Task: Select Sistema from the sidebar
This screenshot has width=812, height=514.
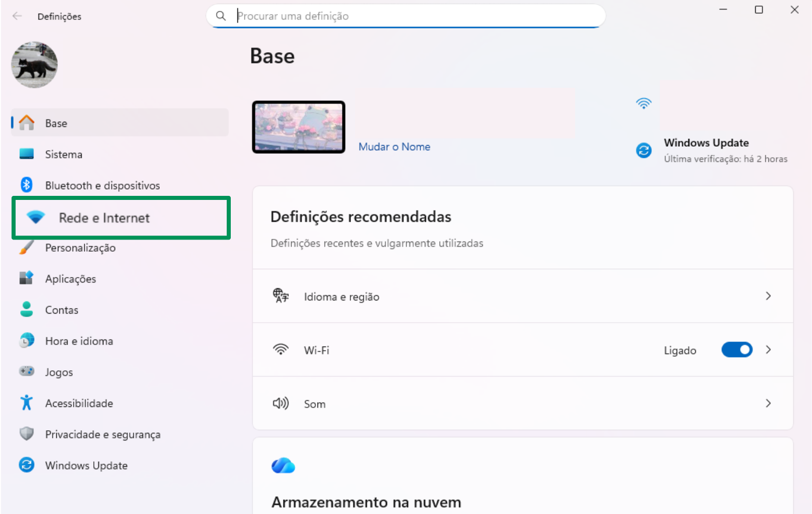Action: pyautogui.click(x=63, y=154)
